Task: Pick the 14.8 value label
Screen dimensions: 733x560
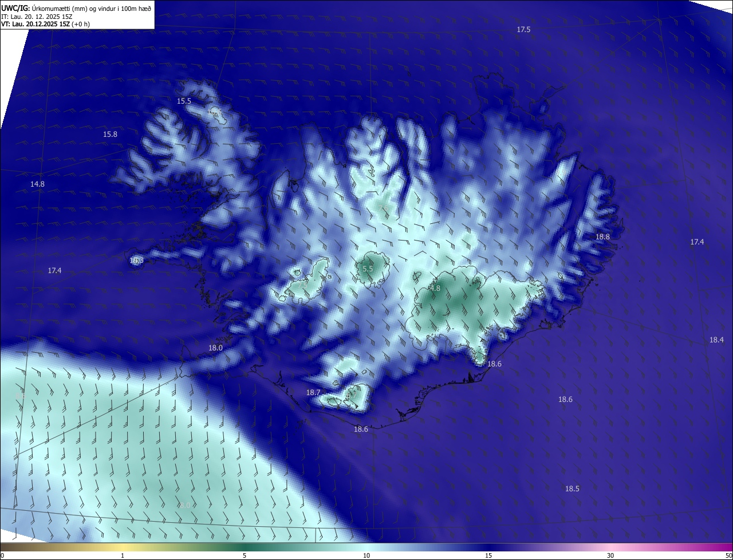Action: (x=37, y=184)
